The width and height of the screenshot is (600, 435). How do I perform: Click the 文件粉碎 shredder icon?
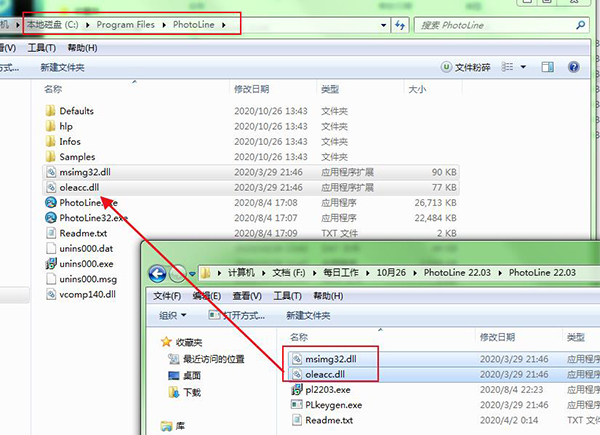pos(446,67)
